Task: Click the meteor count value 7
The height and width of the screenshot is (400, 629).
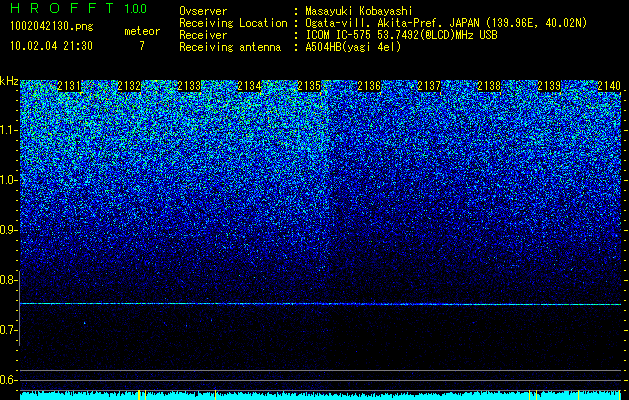Action: coord(142,46)
